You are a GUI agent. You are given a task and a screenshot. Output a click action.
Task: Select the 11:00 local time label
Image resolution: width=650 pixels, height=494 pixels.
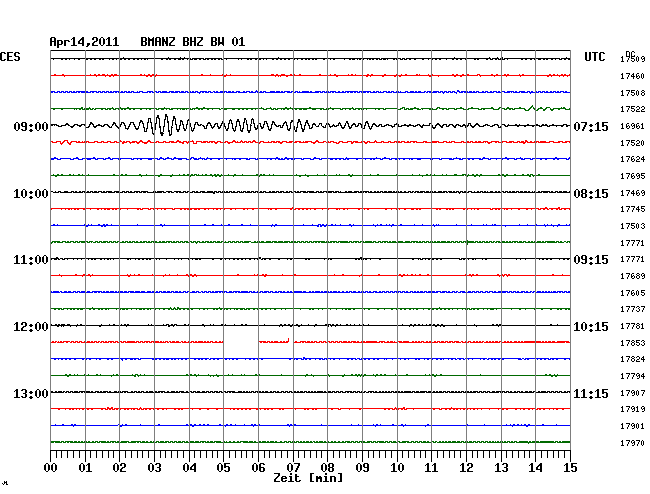click(31, 260)
